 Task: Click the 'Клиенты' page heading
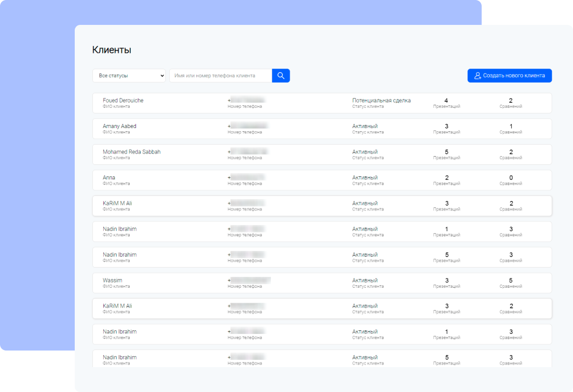[x=112, y=50]
